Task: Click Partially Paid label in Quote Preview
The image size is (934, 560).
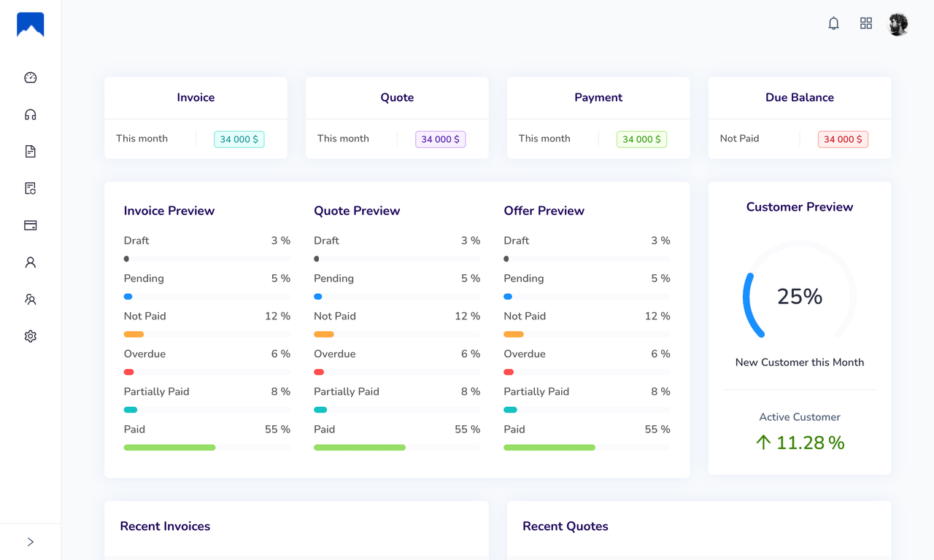Action: point(347,392)
